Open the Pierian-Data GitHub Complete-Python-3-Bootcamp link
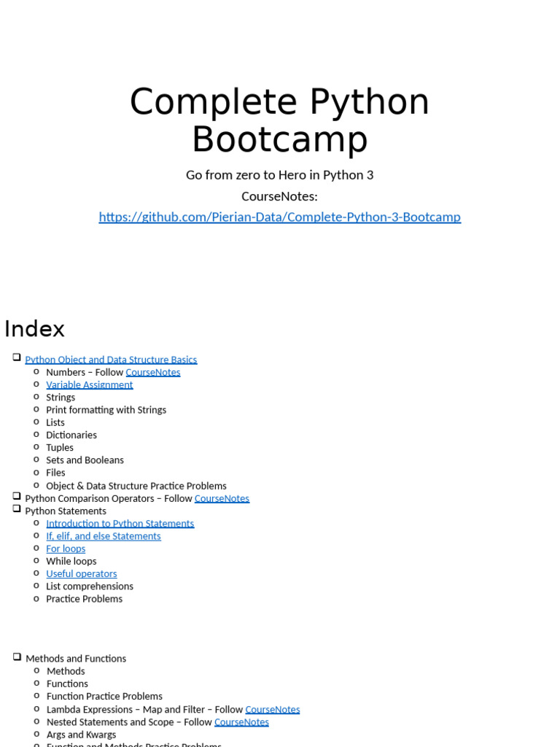Image resolution: width=560 pixels, height=747 pixels. [x=279, y=217]
